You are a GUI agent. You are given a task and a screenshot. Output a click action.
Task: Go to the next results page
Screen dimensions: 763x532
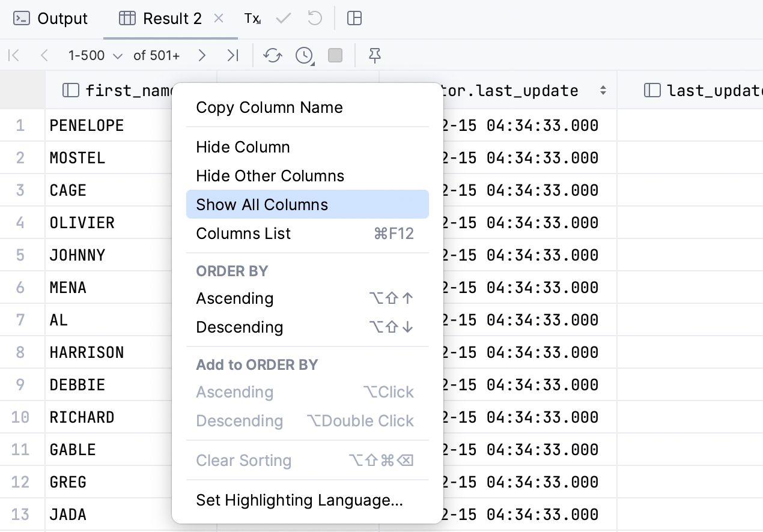point(202,56)
